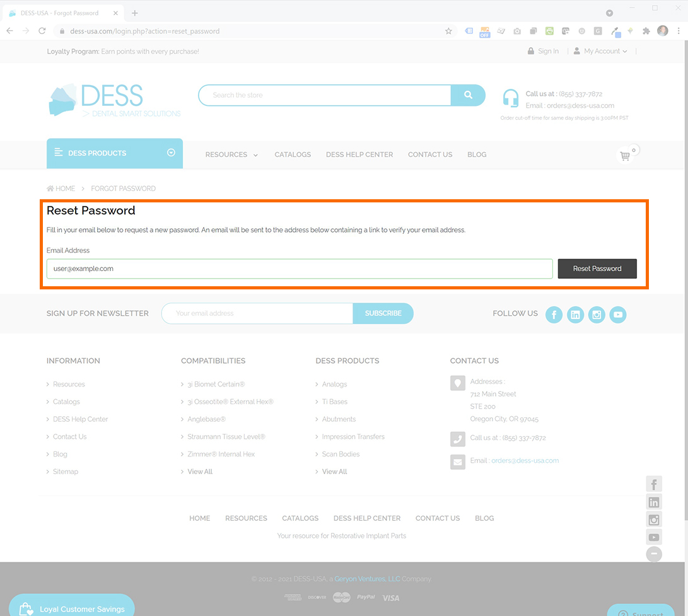Screen dimensions: 688x616
Task: Click the Geryon Ventures, LLC link
Action: click(367, 579)
